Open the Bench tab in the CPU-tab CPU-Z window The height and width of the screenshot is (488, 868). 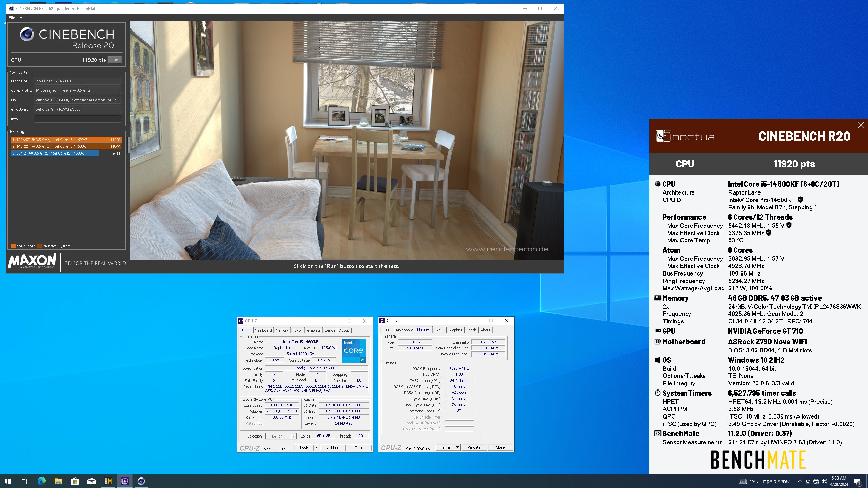point(330,330)
